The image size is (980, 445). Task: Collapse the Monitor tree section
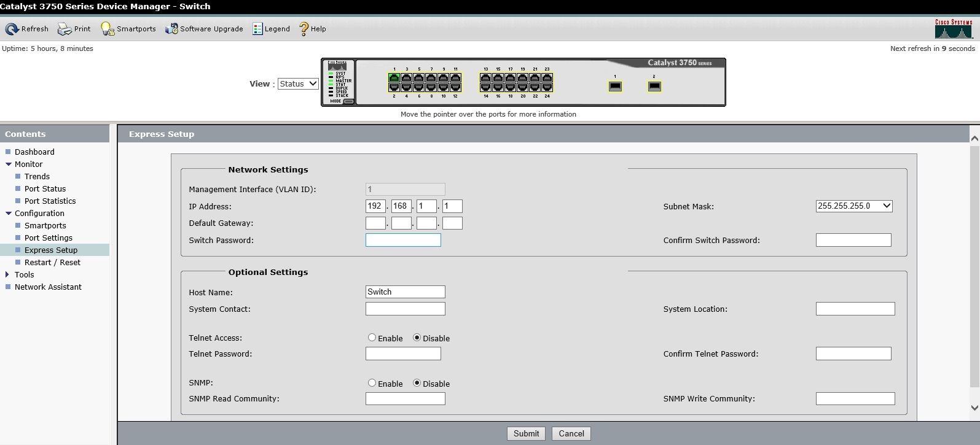[9, 164]
